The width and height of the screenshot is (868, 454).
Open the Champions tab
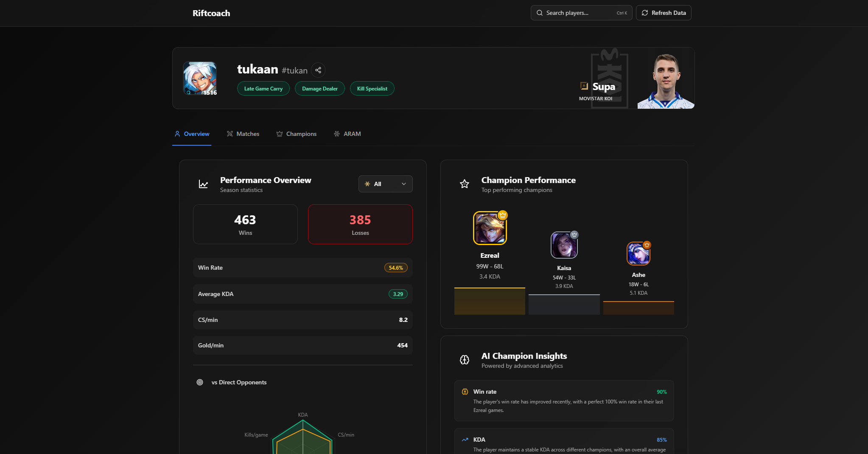coord(296,134)
